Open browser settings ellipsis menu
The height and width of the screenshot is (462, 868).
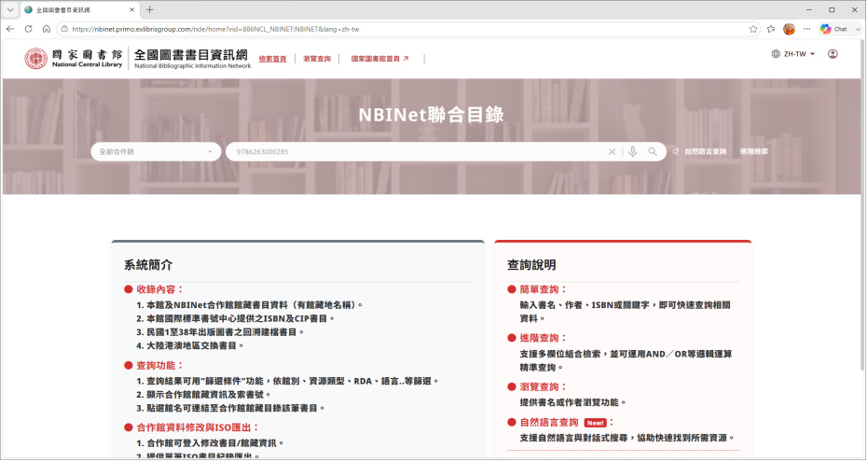[807, 29]
